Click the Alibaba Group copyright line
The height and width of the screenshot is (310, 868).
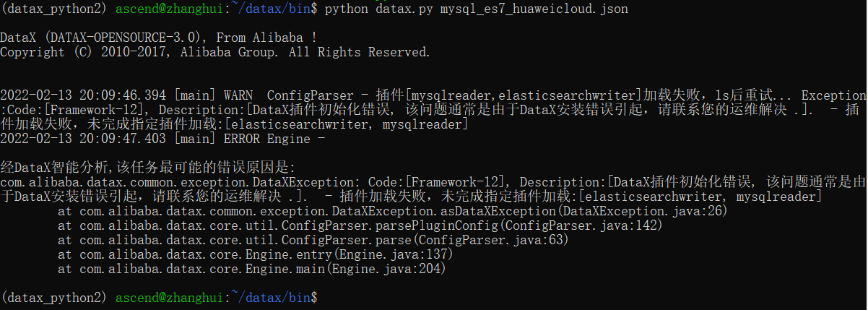tap(215, 52)
